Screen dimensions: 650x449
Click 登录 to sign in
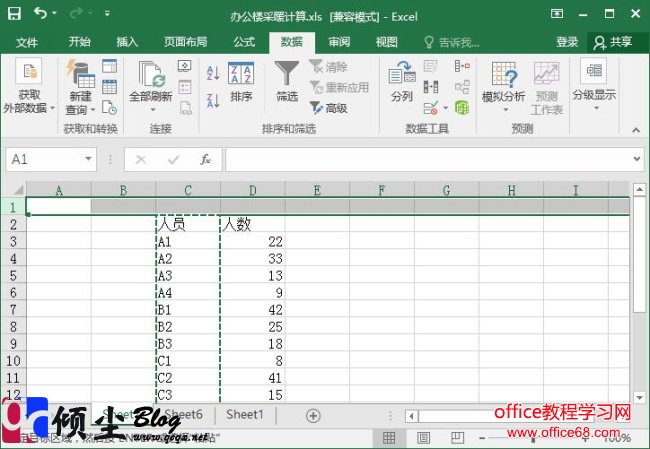point(567,42)
